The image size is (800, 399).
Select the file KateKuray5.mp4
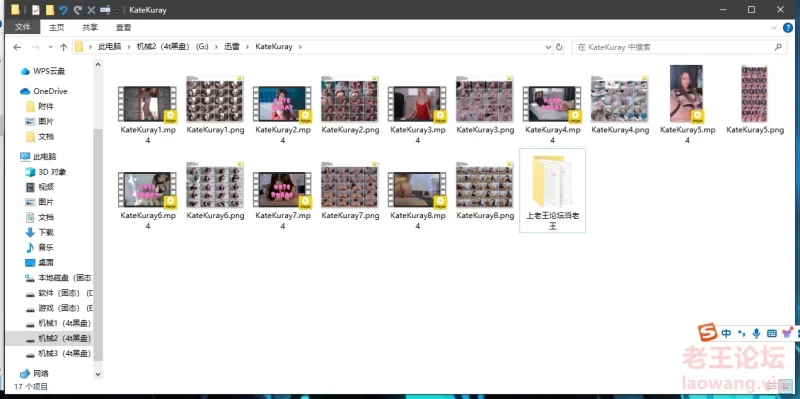click(687, 105)
